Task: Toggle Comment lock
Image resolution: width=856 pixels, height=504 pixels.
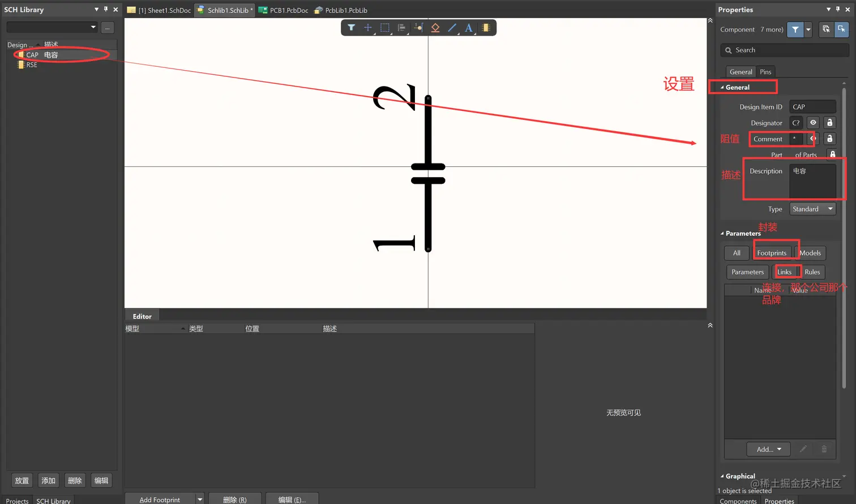Action: [829, 139]
